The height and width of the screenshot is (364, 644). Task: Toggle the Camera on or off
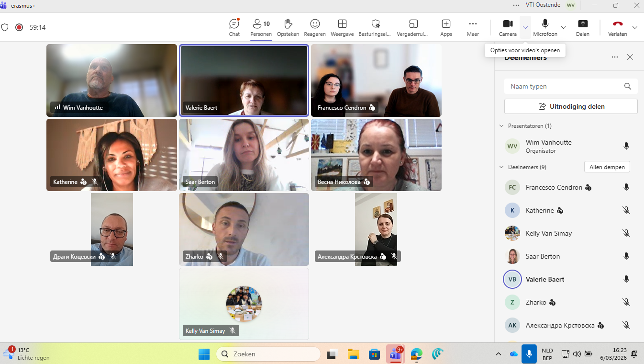pyautogui.click(x=508, y=27)
